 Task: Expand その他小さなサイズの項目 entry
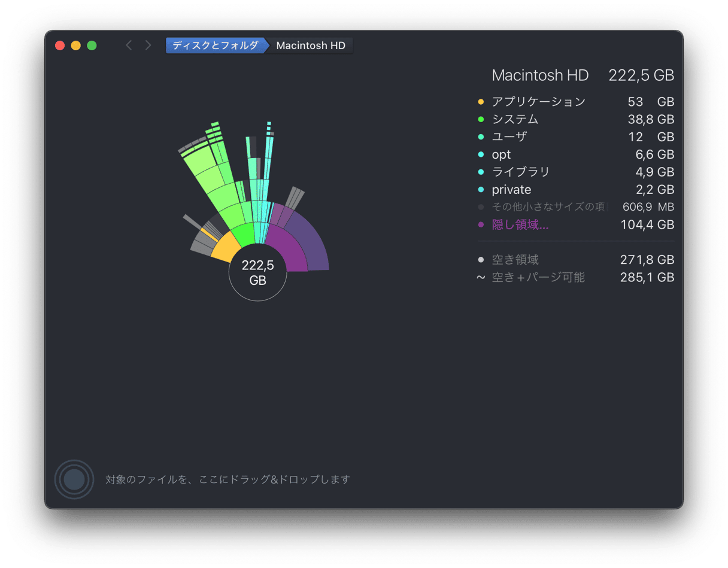click(x=548, y=207)
